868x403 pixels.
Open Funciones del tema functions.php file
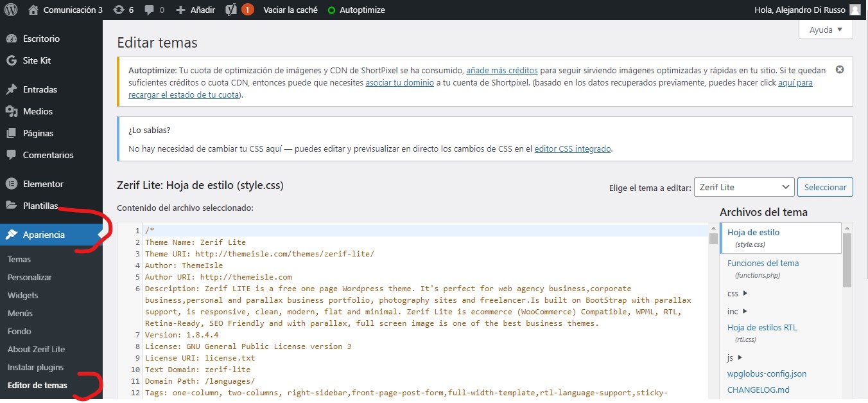click(763, 269)
